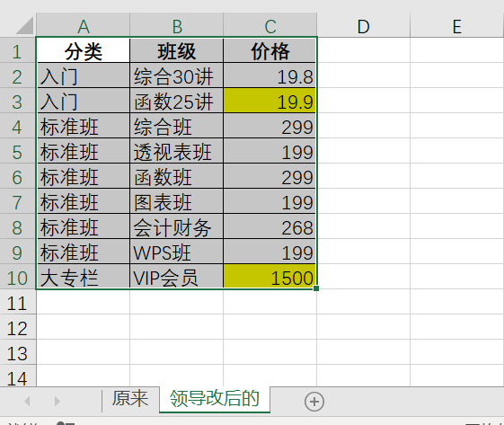Click cell containing 会计财务
The image size is (504, 425).
(177, 226)
